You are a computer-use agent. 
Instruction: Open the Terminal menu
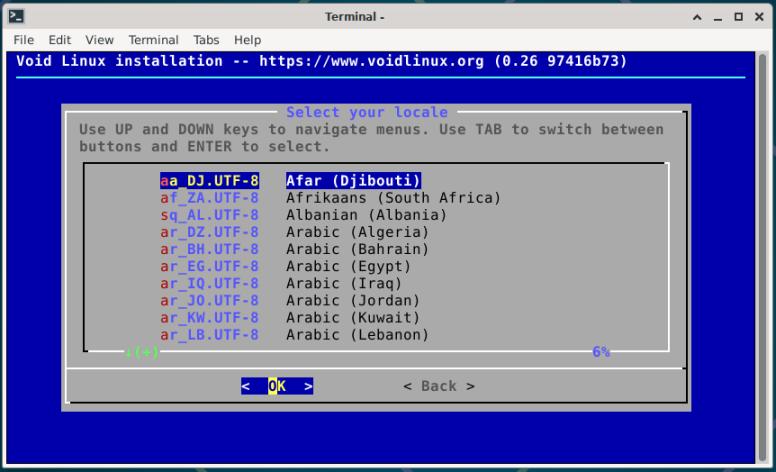point(153,40)
